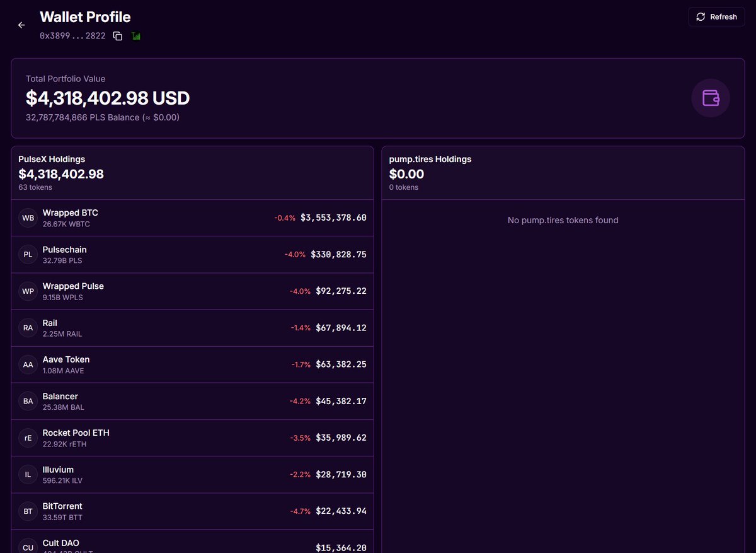Click the $330,828.75 value

point(338,254)
